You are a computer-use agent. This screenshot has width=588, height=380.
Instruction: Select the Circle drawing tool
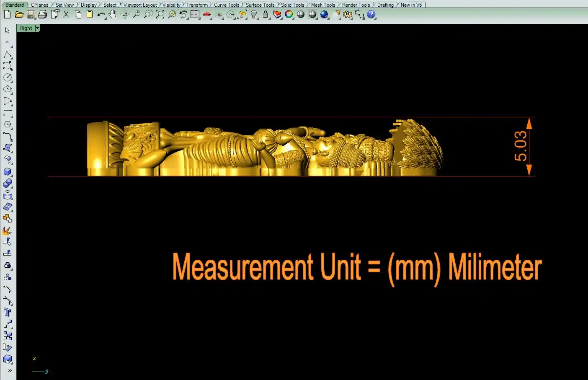pos(8,78)
